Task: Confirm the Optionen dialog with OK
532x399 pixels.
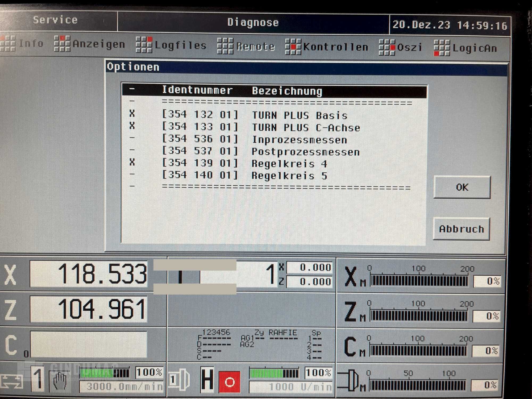Action: point(462,187)
